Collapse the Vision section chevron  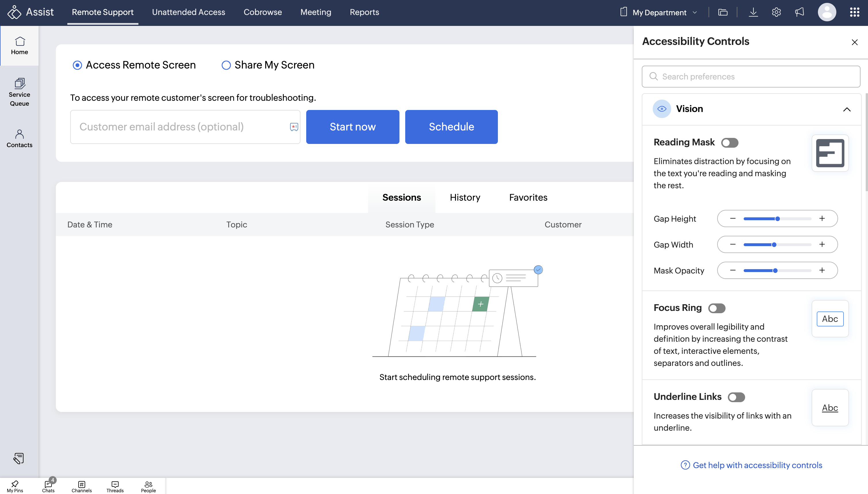coord(847,109)
